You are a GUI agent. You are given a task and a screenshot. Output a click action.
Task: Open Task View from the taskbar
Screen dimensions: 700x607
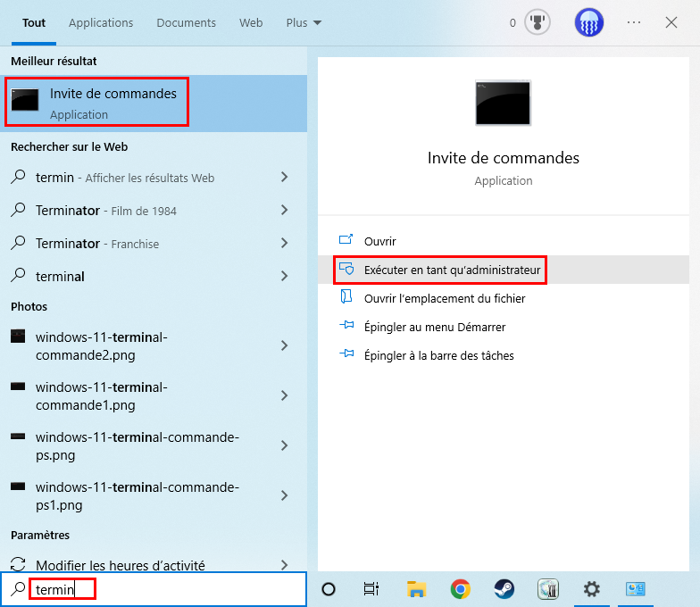371,589
